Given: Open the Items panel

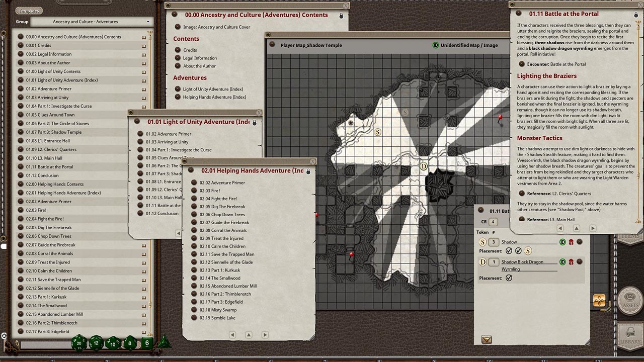Looking at the screenshot, I should [629, 240].
